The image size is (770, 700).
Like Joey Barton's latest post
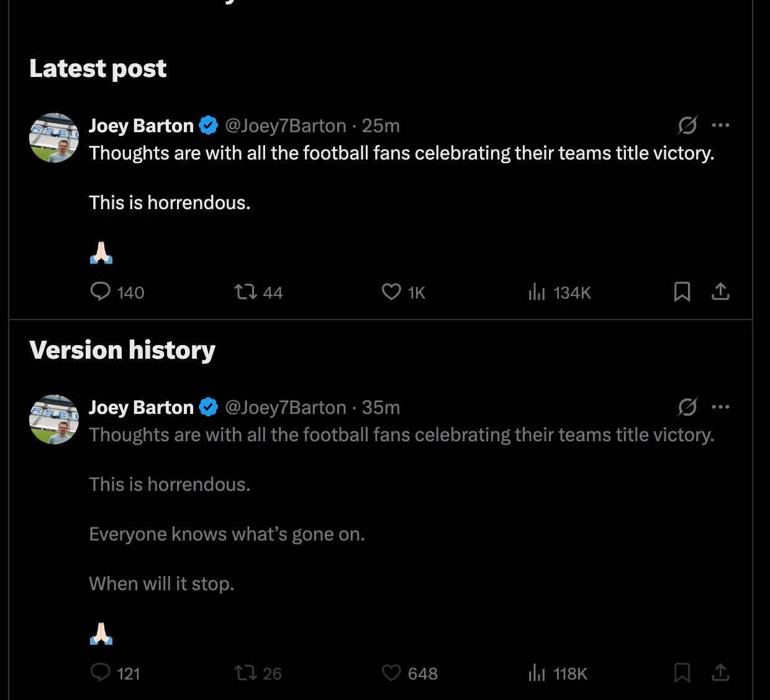pos(391,292)
